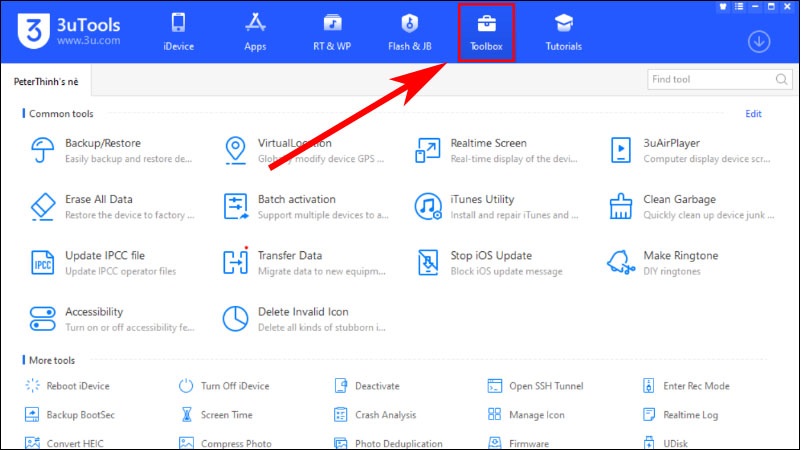The image size is (801, 450).
Task: Click 'Update IPCC operator files' description
Action: (121, 271)
